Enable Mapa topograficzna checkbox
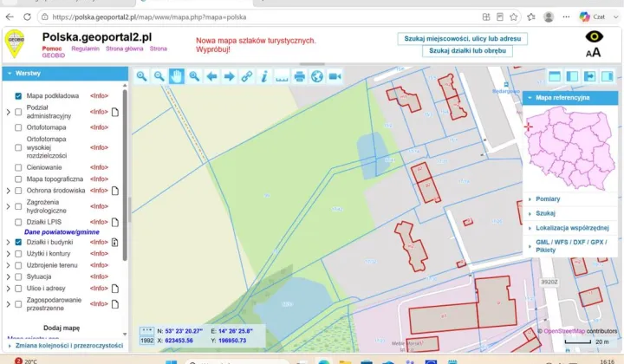624x364 pixels. [18, 179]
